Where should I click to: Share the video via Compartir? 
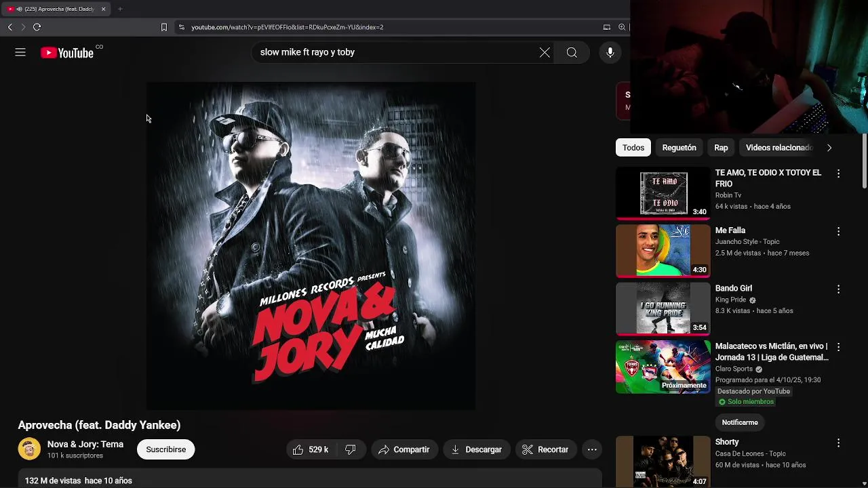[404, 449]
